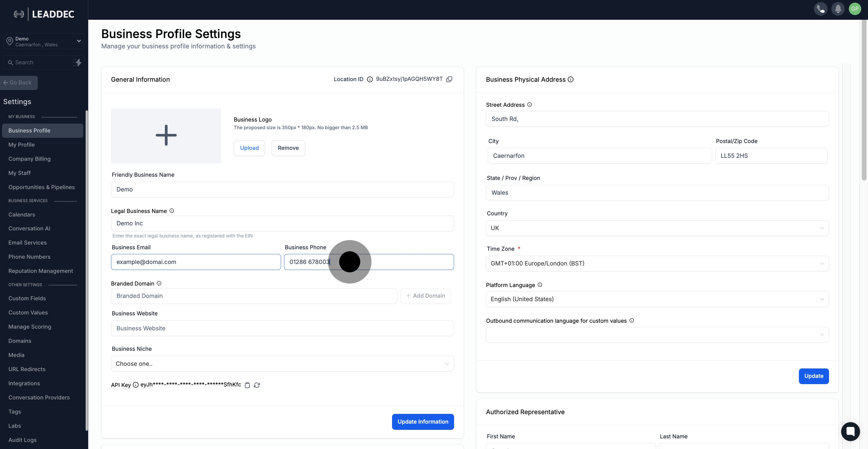Open the Outbound communication language dropdown
868x449 pixels.
coord(657,335)
